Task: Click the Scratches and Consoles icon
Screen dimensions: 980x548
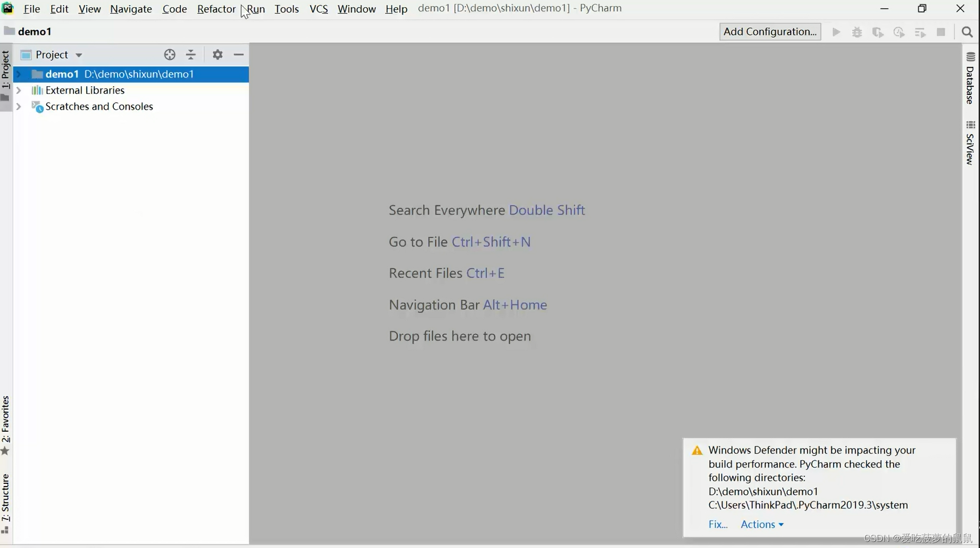Action: pos(37,107)
